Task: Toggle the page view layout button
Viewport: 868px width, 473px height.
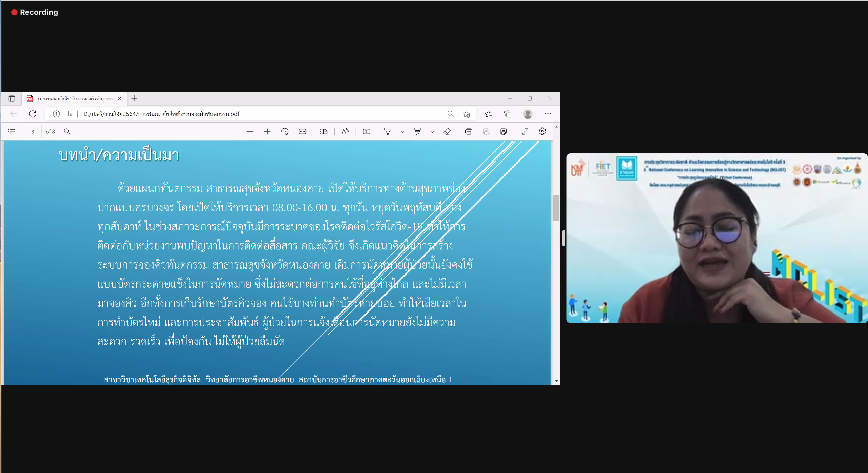Action: click(x=324, y=131)
